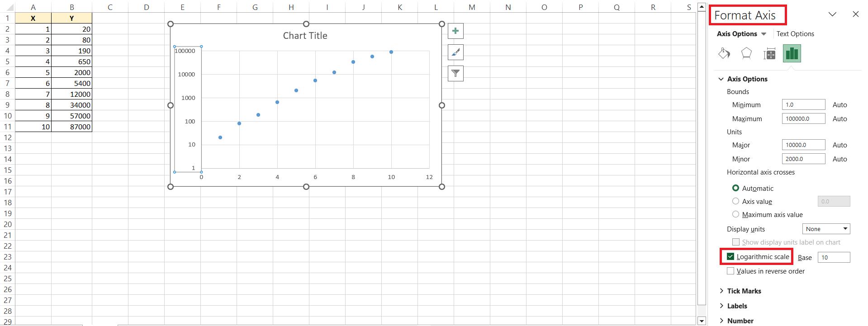Screen dimensions: 868x326
Task: Click the Minimum bound input field
Action: coord(803,104)
